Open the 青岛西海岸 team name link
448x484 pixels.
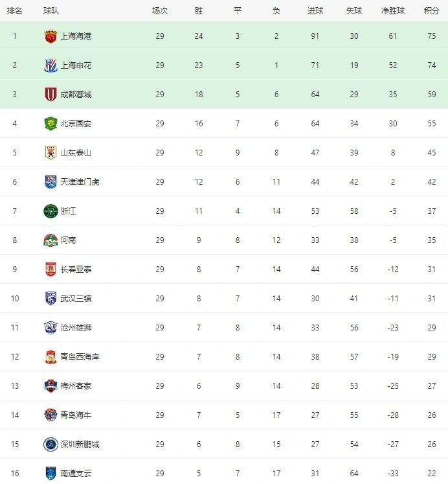point(80,357)
